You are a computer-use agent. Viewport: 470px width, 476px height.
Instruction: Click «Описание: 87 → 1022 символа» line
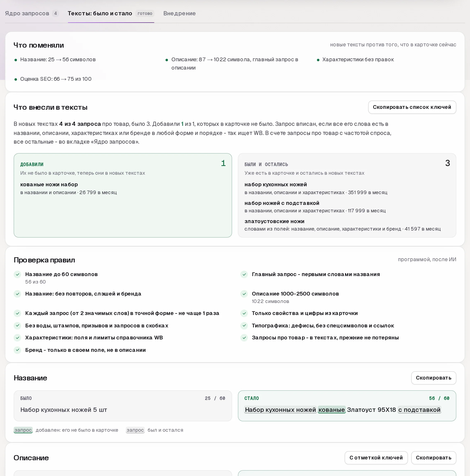coord(235,64)
